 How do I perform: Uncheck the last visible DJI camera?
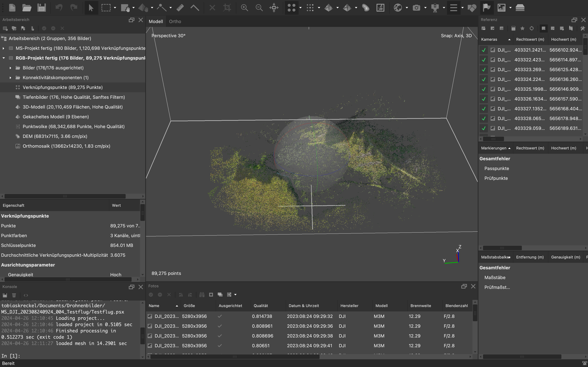[484, 128]
